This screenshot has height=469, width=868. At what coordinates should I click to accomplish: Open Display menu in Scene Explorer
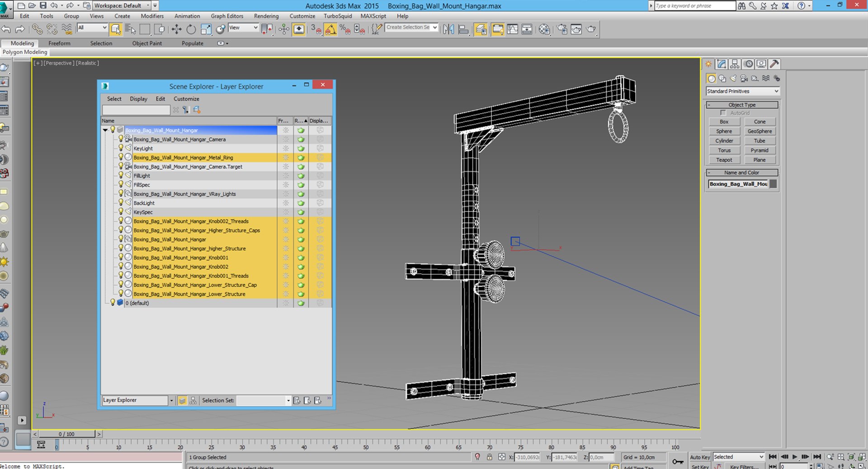138,99
